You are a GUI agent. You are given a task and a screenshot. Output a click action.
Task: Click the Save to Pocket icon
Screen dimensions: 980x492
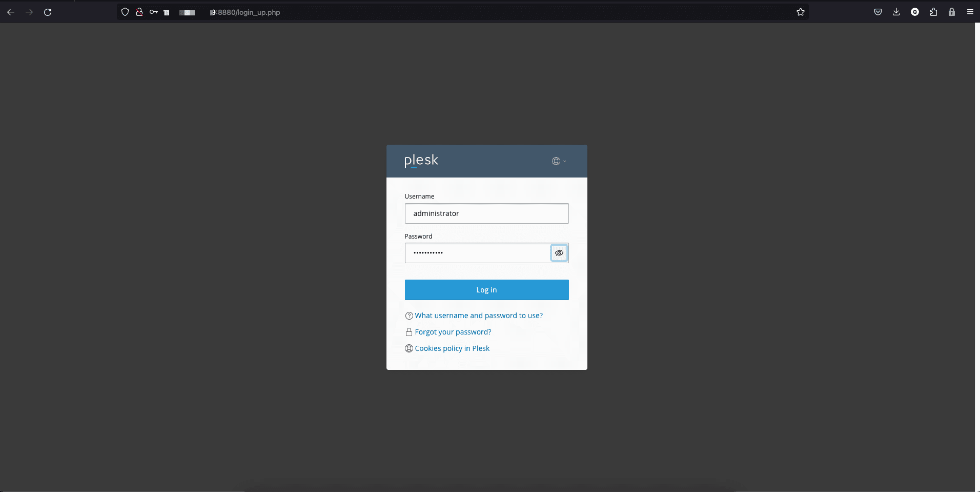(877, 12)
